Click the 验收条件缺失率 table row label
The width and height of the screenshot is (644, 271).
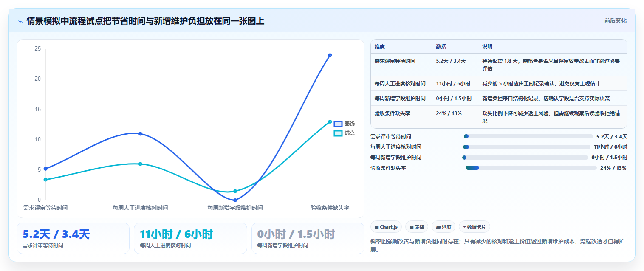click(x=392, y=113)
